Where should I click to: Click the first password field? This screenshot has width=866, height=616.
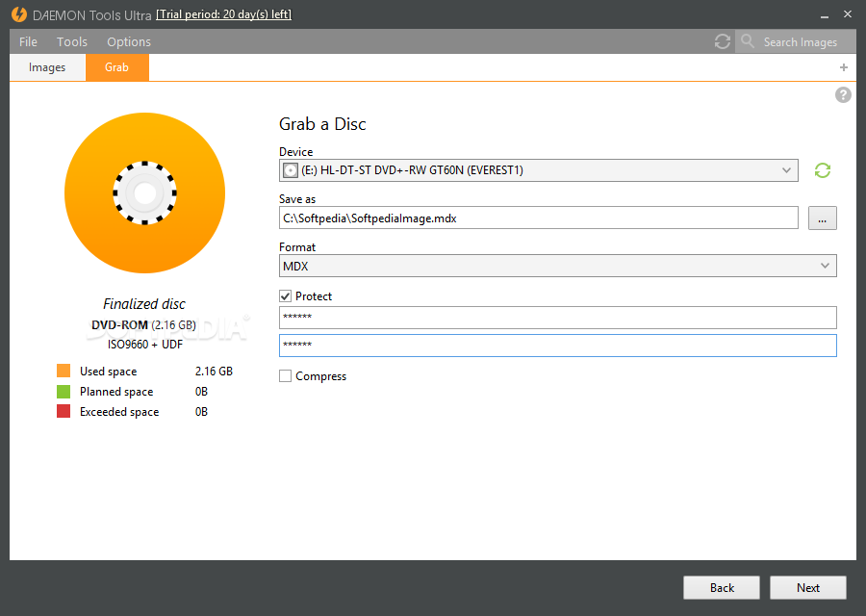(x=557, y=318)
